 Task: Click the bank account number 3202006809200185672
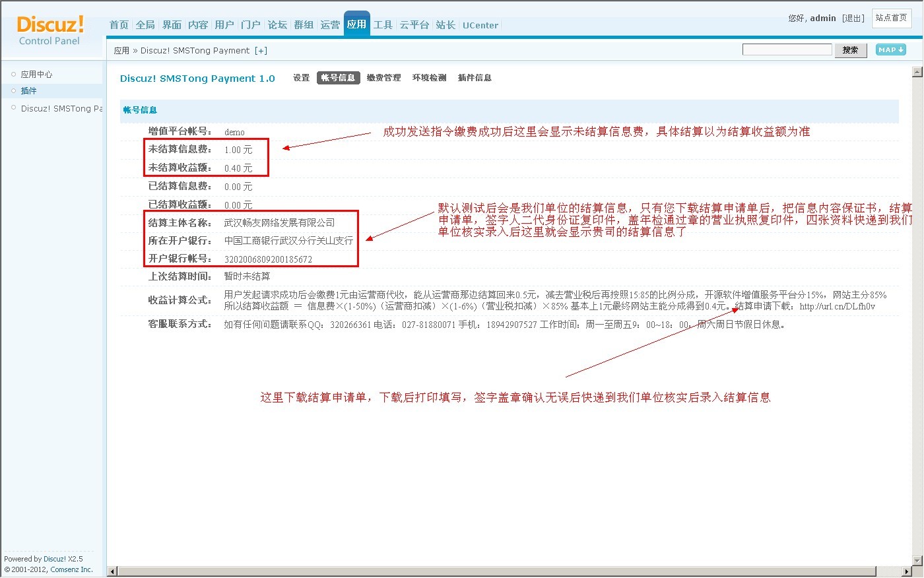[x=268, y=259]
